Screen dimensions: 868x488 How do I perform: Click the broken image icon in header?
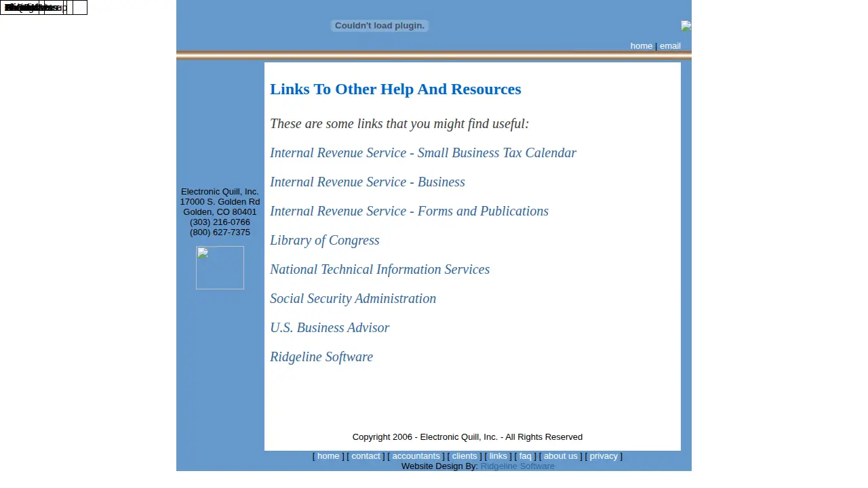686,26
